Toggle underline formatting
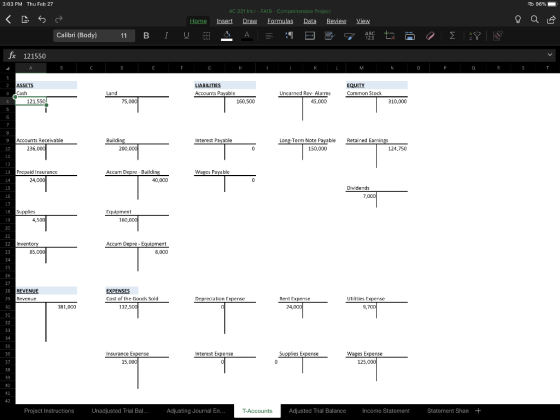This screenshot has height=420, width=560. pos(186,35)
